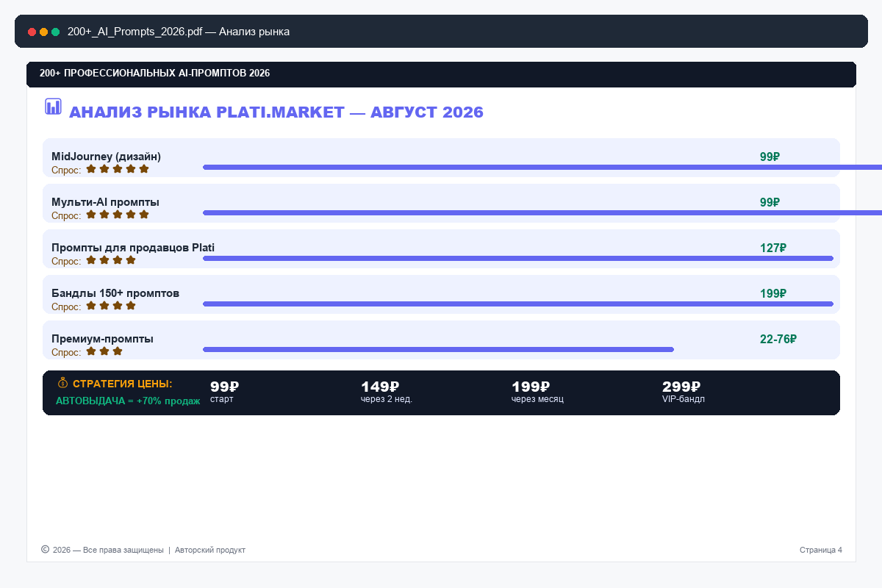Click the demand stars under MidJourney

tap(118, 169)
